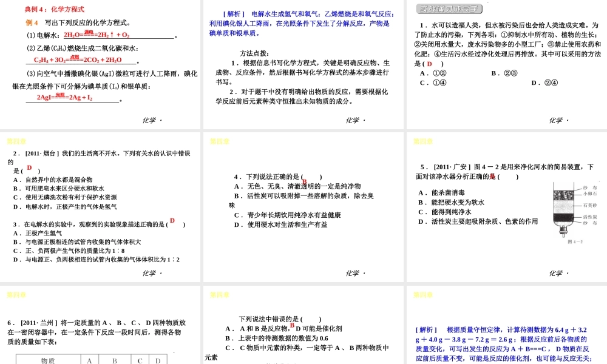Click option C. 使用无磷洗衣粉有利于保护水资源
Image resolution: width=607 pixels, height=364 pixels.
65,197
